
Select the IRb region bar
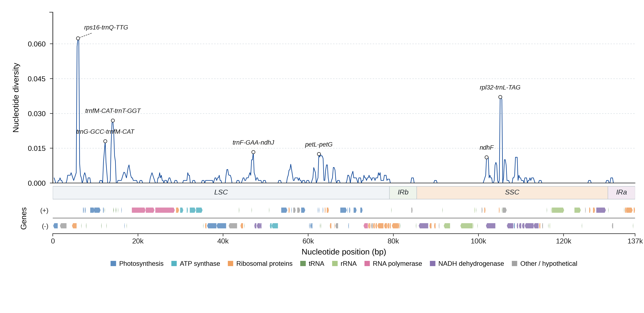403,193
